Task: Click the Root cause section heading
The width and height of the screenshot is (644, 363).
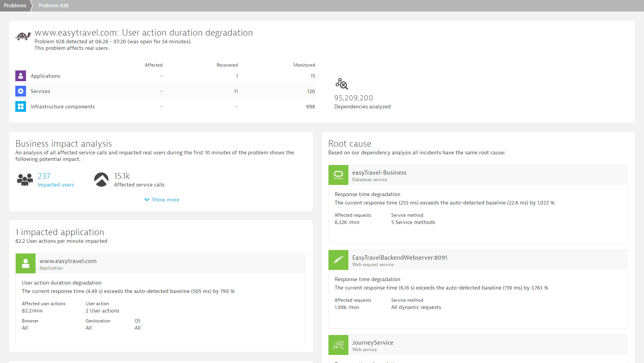Action: pyautogui.click(x=350, y=144)
